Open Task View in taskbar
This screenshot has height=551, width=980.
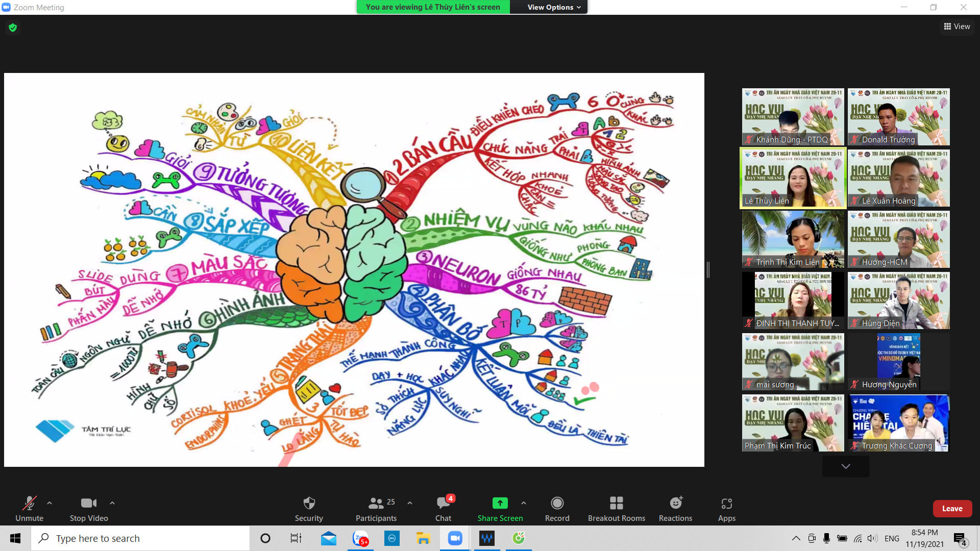tap(296, 538)
